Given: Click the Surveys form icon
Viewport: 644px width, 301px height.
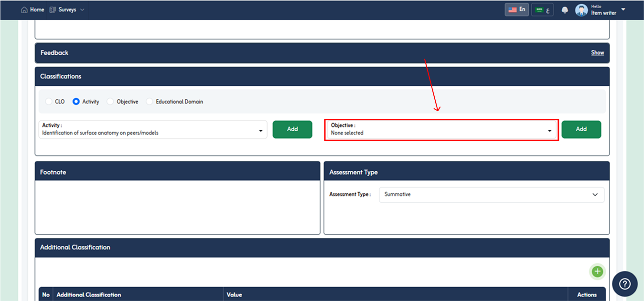Looking at the screenshot, I should (53, 10).
